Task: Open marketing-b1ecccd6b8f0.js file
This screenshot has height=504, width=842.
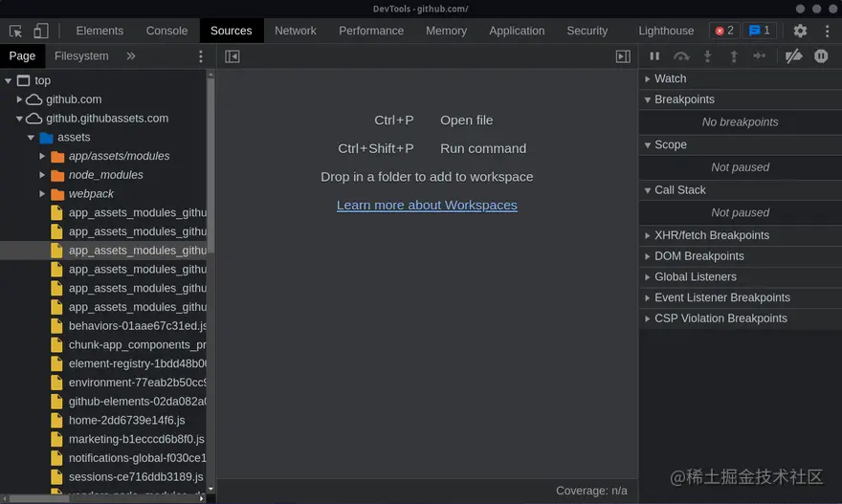Action: 103,439
